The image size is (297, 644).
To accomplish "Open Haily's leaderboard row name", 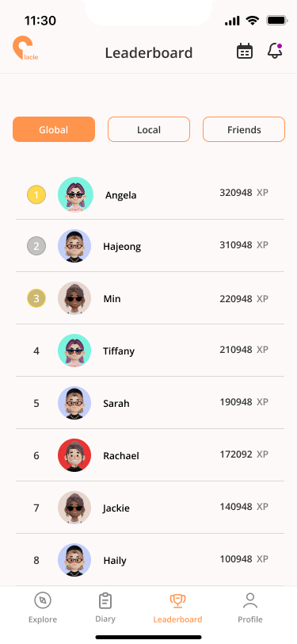I will 115,560.
